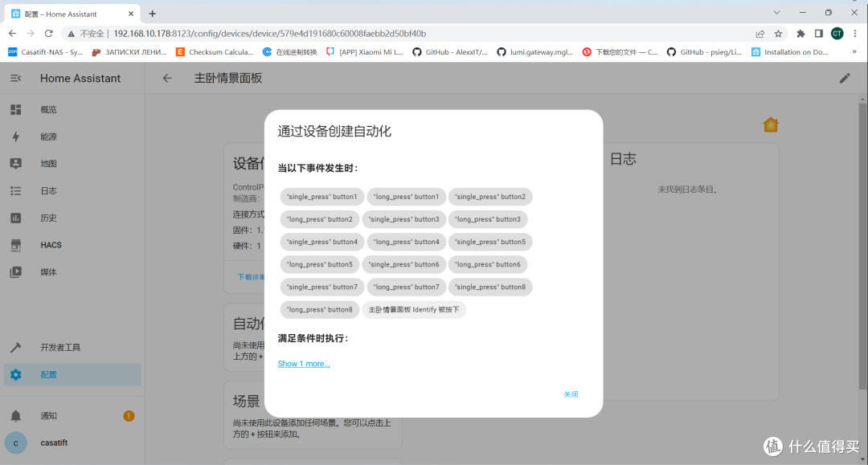Click the Show 1 more... link
868x465 pixels.
point(304,364)
